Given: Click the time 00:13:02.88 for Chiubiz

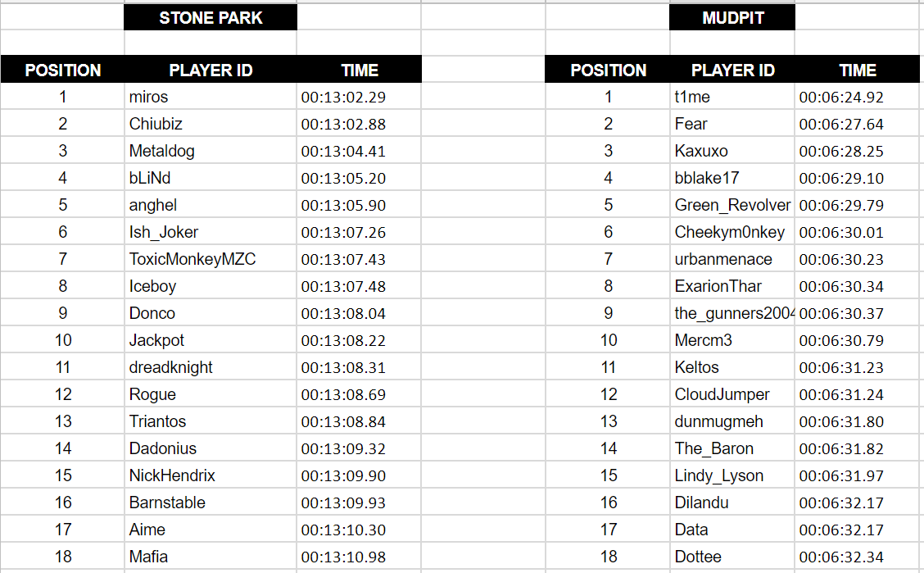Looking at the screenshot, I should point(359,124).
